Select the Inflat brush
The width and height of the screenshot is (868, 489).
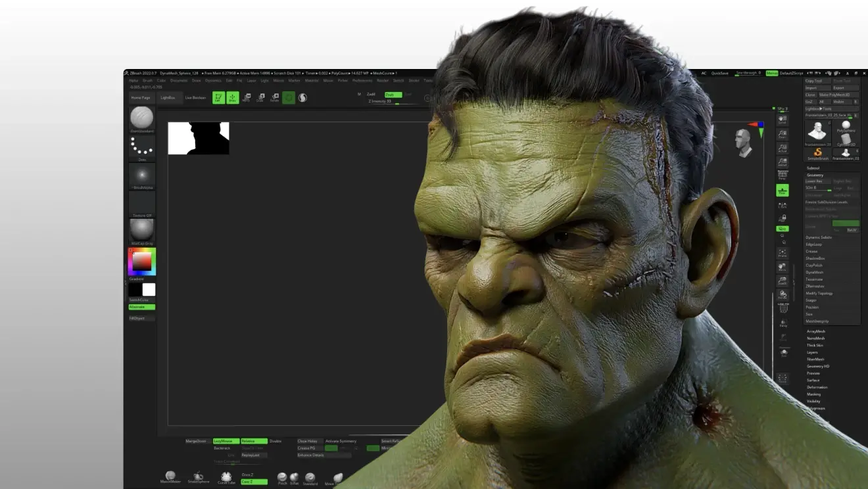click(295, 478)
